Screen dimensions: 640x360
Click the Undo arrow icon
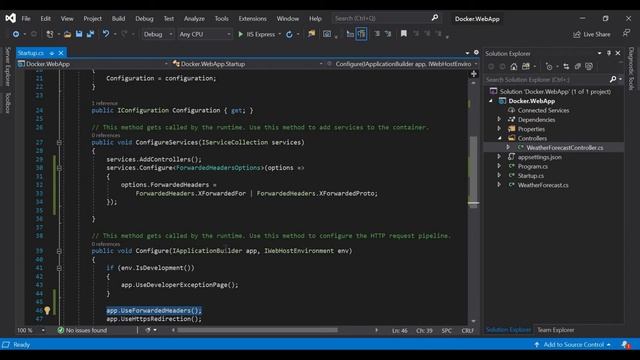pyautogui.click(x=106, y=34)
